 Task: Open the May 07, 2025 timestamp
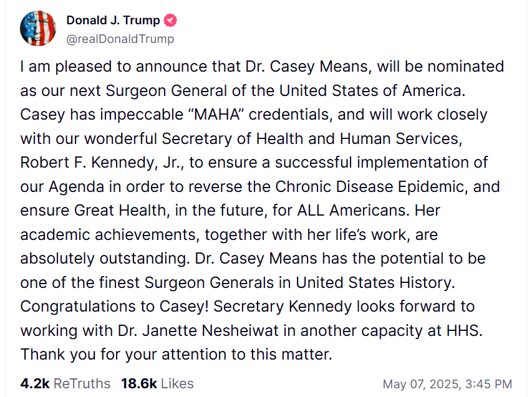(447, 384)
